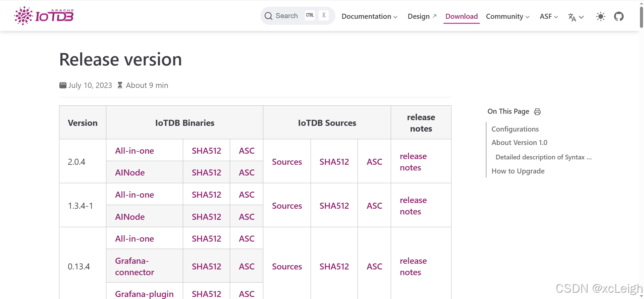The height and width of the screenshot is (299, 644).
Task: Click the page vertical scrollbar thumb
Action: (641, 17)
